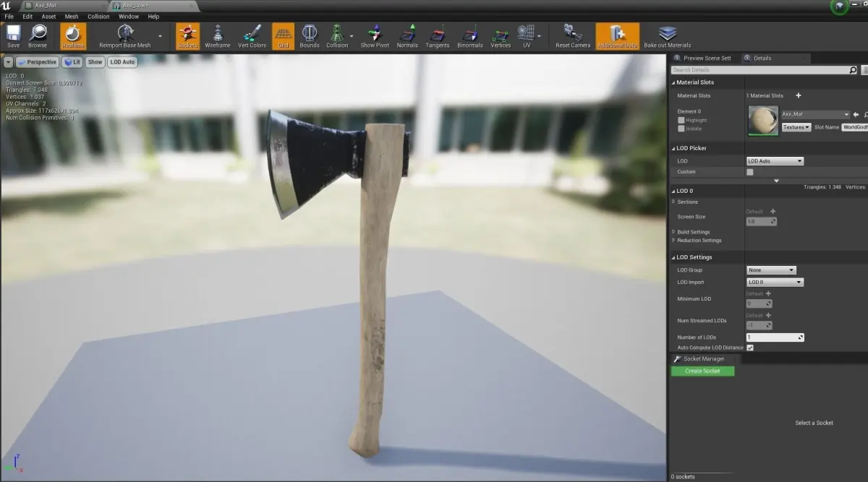Click the UV toolbar icon
Screen dimensions: 868x482
pos(526,35)
